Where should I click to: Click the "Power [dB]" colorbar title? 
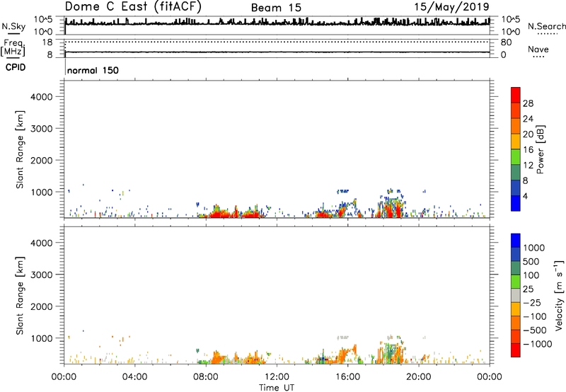[540, 149]
